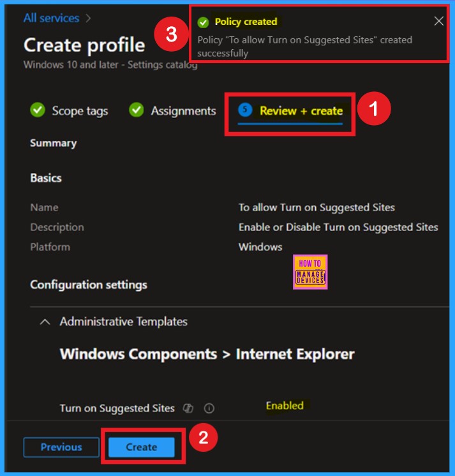This screenshot has width=455, height=476.
Task: Dismiss the Policy created notification
Action: (438, 21)
